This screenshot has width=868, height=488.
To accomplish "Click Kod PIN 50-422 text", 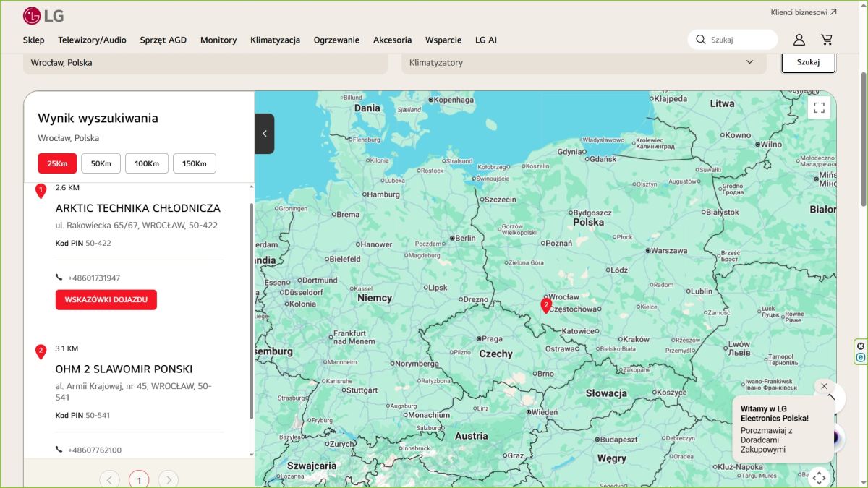I will [x=83, y=243].
